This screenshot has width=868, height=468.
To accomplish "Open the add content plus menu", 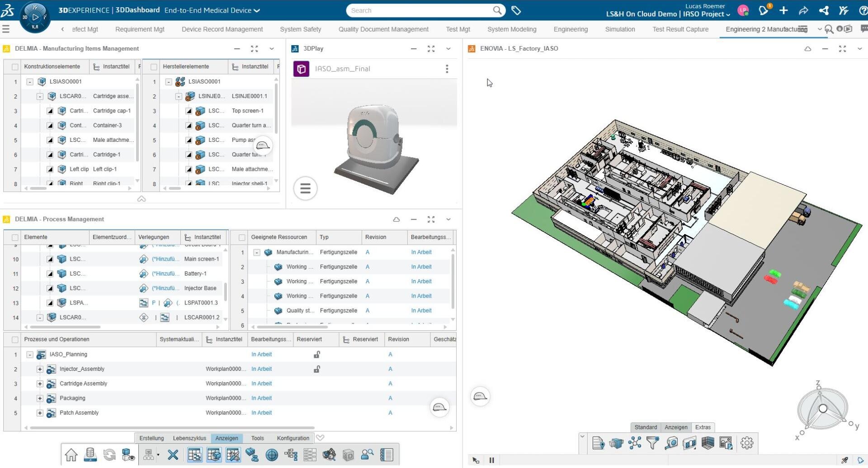I will coord(783,10).
